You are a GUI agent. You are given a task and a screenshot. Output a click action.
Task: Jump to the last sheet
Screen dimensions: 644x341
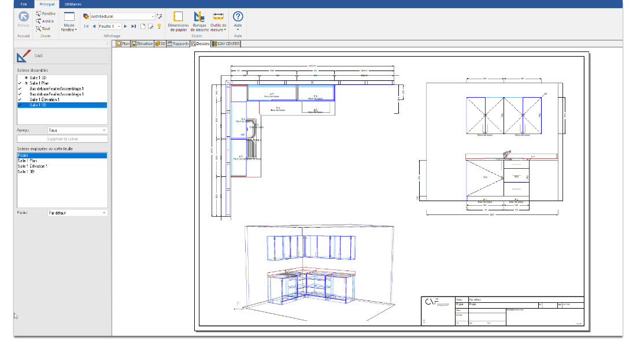134,26
